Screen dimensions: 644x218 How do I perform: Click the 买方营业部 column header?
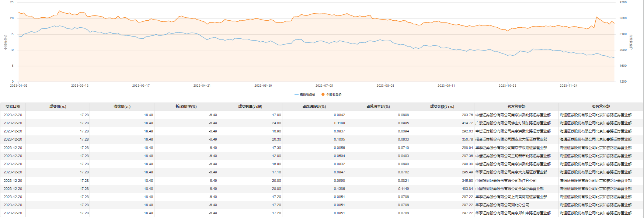pos(516,107)
